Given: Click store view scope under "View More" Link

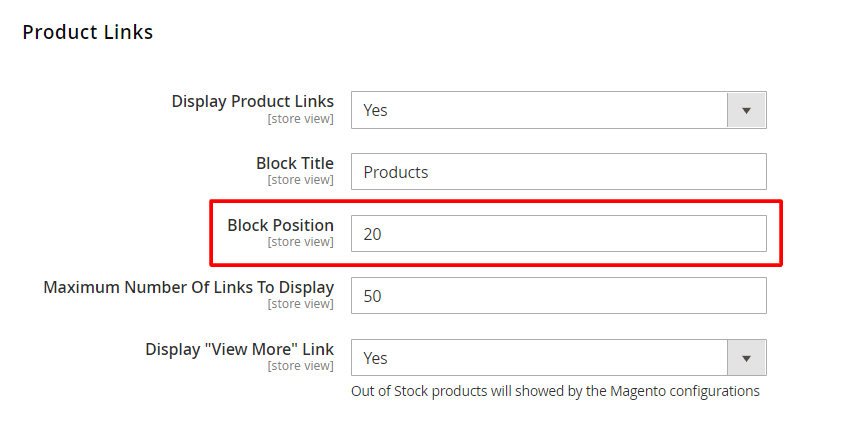Looking at the screenshot, I should [x=300, y=367].
